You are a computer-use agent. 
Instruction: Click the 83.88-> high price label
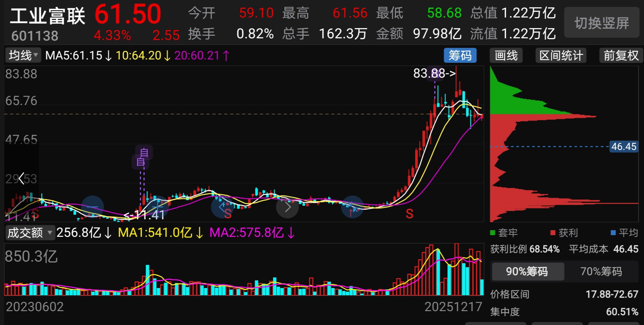[434, 73]
